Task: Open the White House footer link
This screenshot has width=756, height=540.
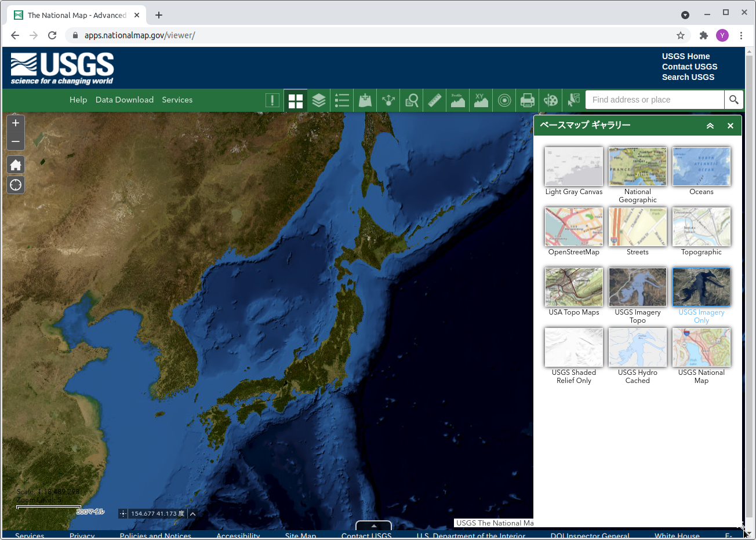Action: [677, 535]
